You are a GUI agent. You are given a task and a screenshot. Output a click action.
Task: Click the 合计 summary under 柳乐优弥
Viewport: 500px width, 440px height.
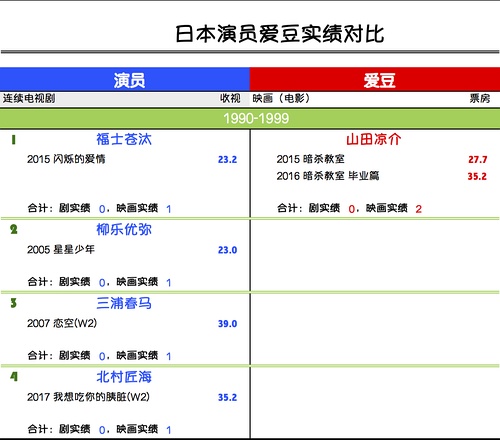99,282
